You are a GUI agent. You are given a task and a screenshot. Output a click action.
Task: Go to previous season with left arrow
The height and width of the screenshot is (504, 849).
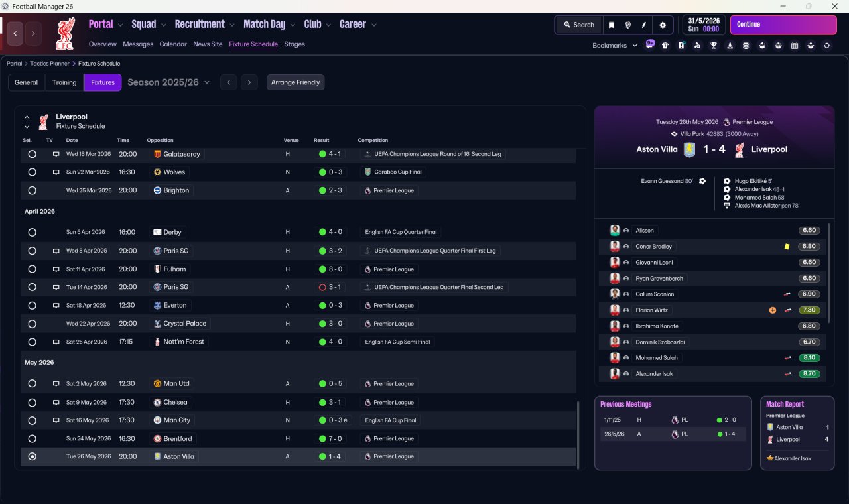pyautogui.click(x=228, y=82)
